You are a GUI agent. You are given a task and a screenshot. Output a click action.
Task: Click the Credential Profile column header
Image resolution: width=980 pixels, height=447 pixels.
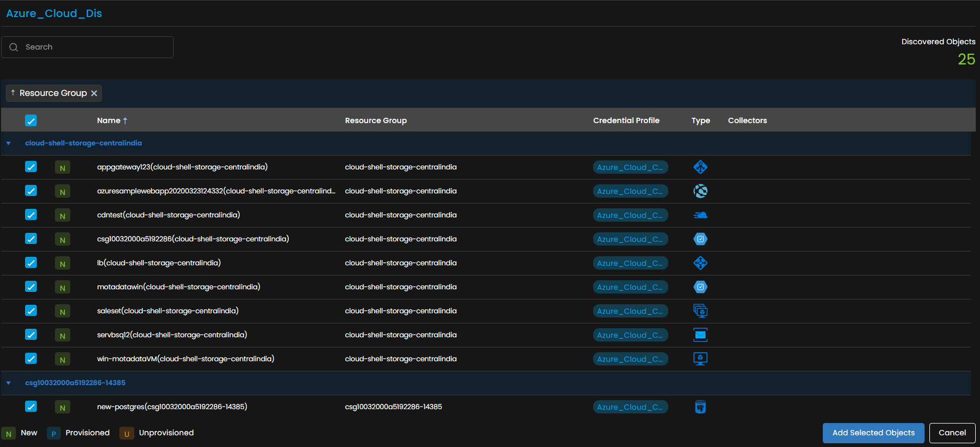(x=626, y=120)
